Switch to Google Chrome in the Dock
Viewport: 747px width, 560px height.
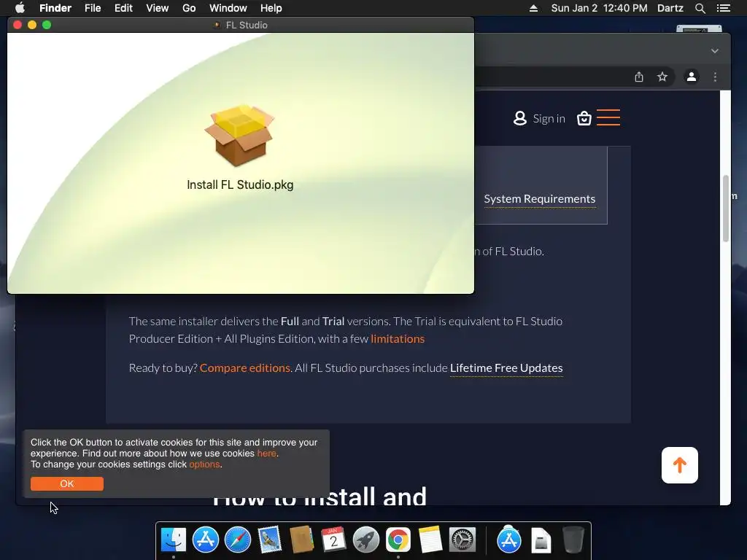(398, 540)
